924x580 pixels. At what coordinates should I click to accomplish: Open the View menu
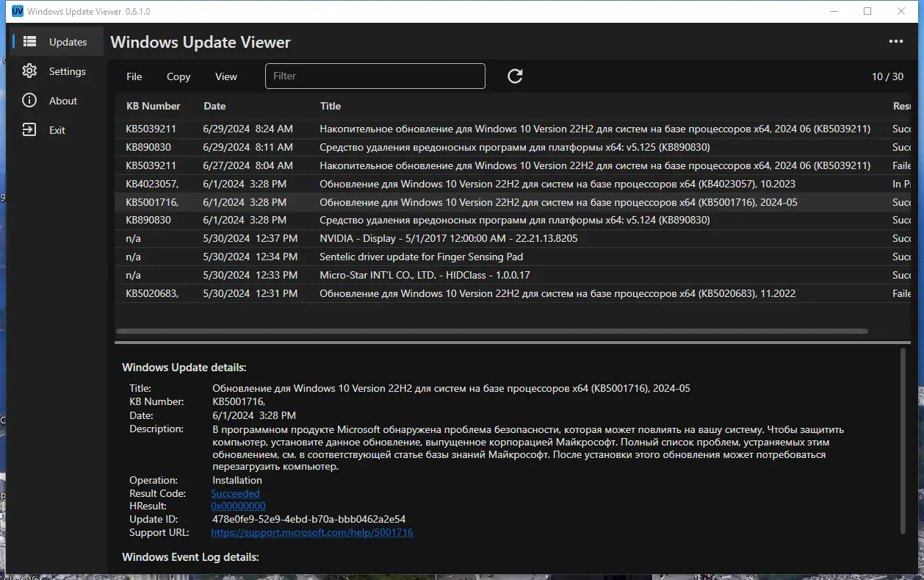pyautogui.click(x=226, y=76)
